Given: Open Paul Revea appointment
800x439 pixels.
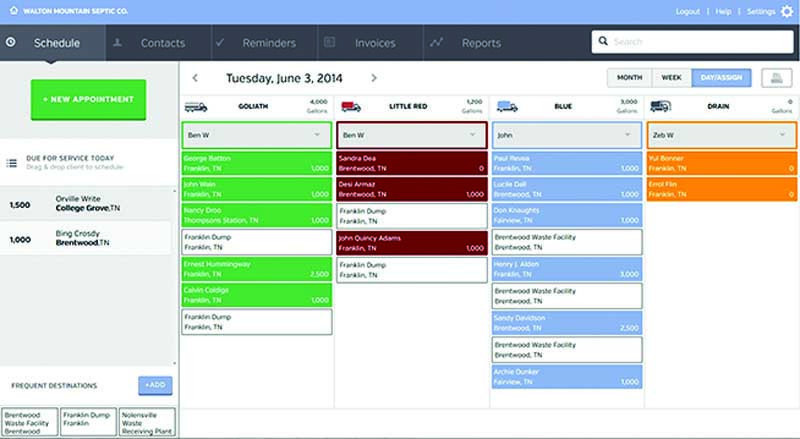Looking at the screenshot, I should point(567,163).
